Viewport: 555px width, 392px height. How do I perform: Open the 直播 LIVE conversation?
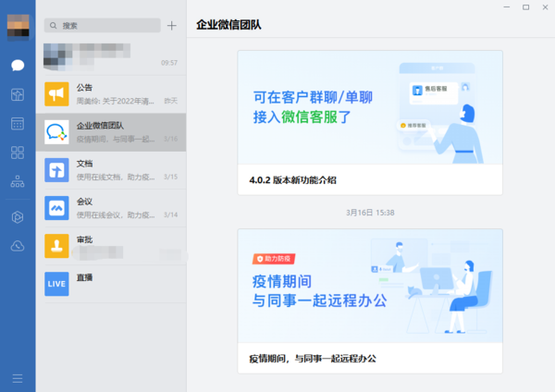[111, 284]
